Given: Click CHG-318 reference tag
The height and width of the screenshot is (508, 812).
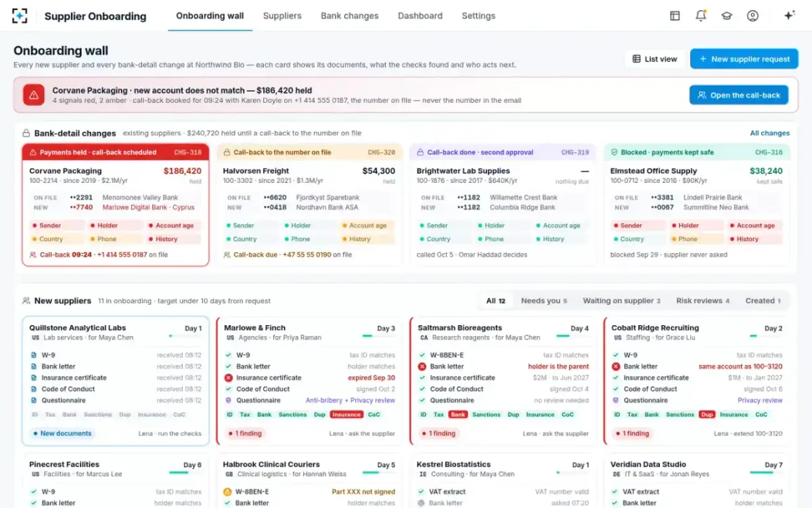Looking at the screenshot, I should (x=187, y=152).
